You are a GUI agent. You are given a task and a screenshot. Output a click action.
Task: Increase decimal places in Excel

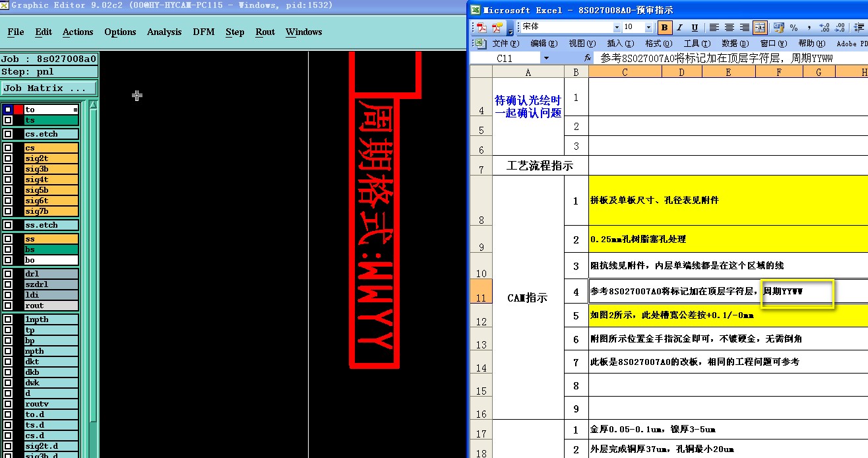[x=824, y=28]
